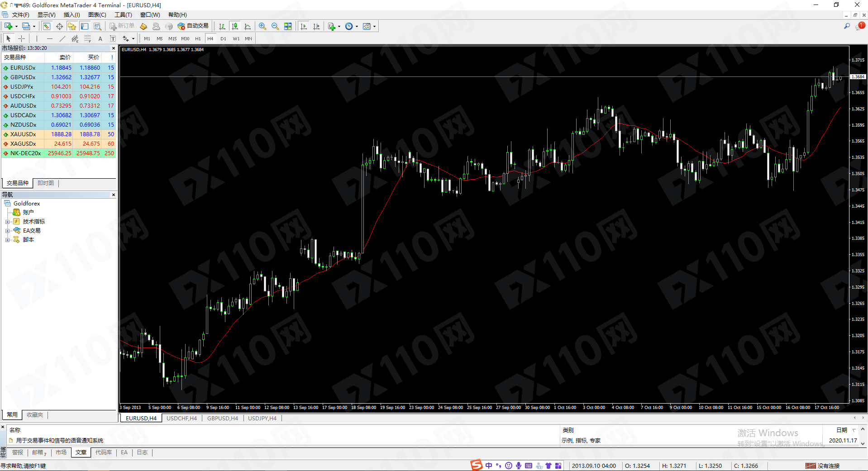Toggle chart shift icon

(x=316, y=26)
